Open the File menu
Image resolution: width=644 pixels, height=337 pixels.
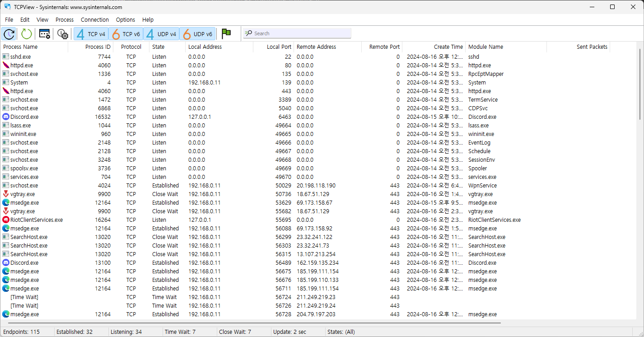9,19
